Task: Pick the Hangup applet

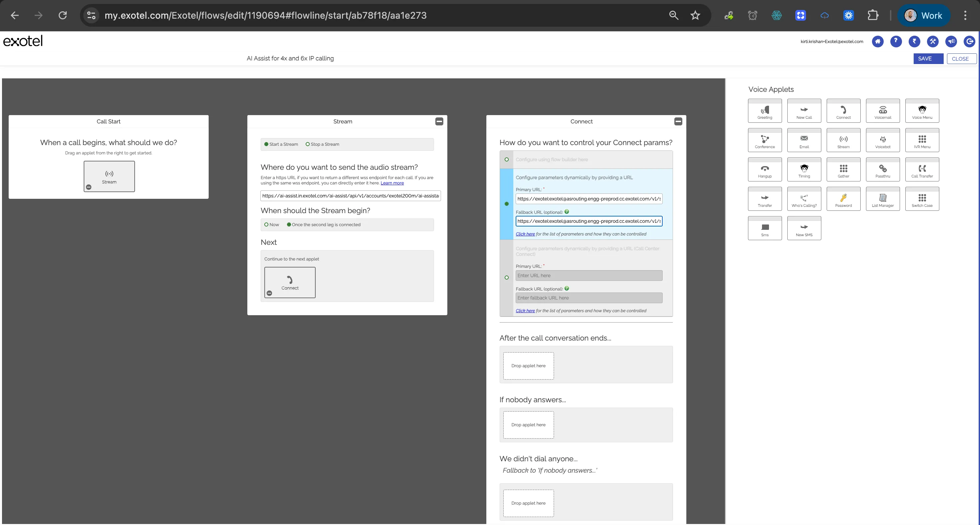Action: (x=765, y=169)
